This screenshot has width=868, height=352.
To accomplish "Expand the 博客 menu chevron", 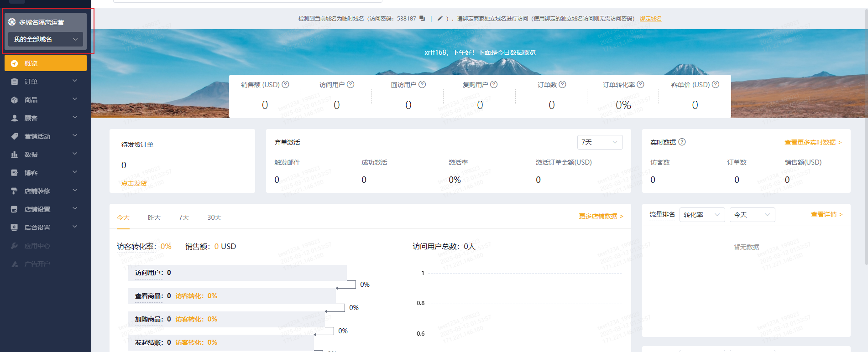I will click(75, 172).
